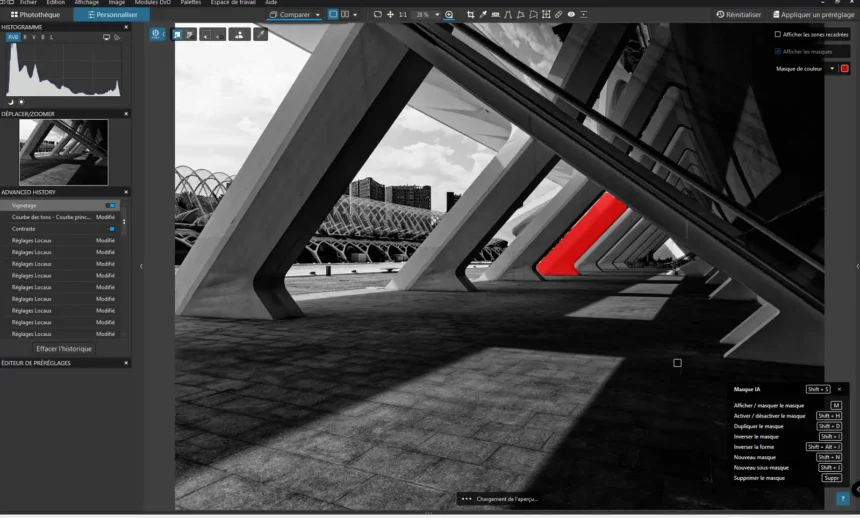The width and height of the screenshot is (860, 518).
Task: Close the Histogramme palette
Action: (126, 27)
